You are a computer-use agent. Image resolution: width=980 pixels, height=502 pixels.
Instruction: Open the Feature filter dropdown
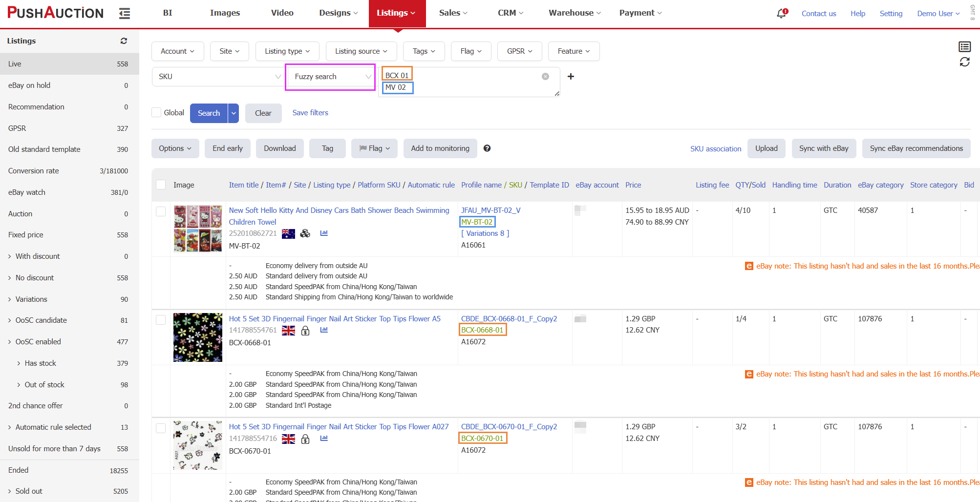574,51
